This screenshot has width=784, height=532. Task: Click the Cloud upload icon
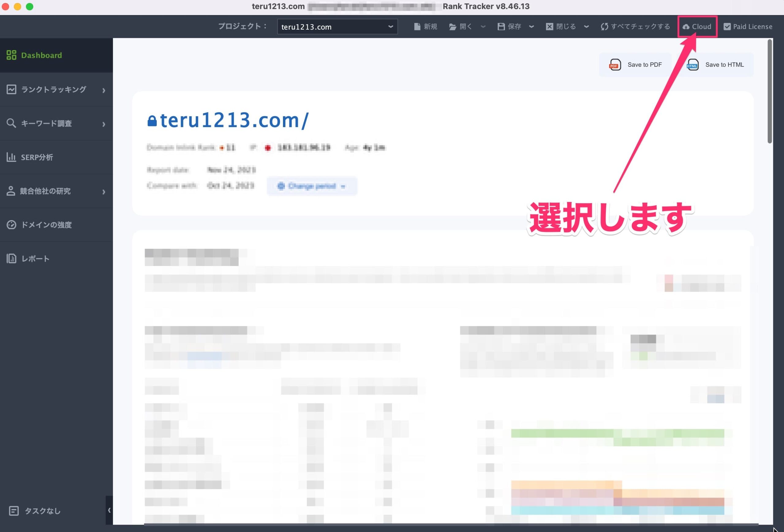click(686, 27)
